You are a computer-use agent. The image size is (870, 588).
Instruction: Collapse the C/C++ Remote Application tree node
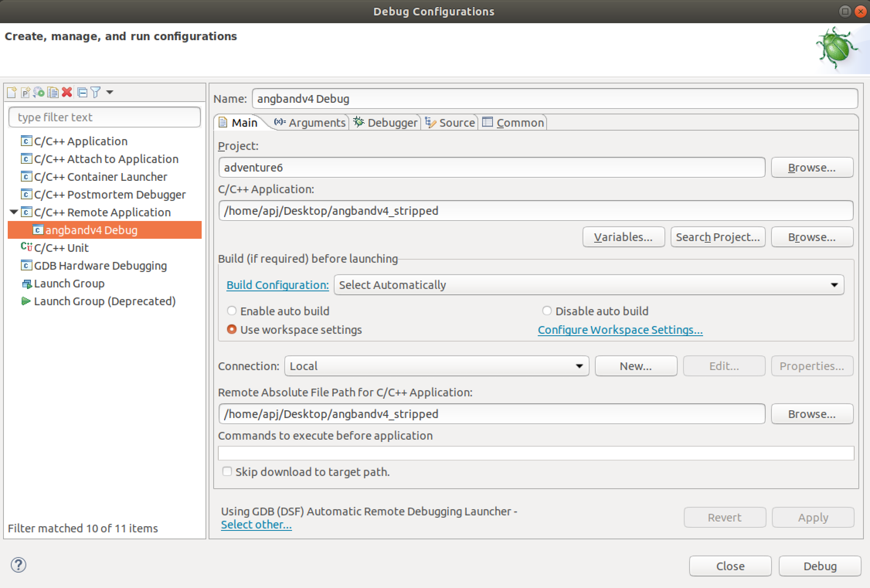click(14, 212)
